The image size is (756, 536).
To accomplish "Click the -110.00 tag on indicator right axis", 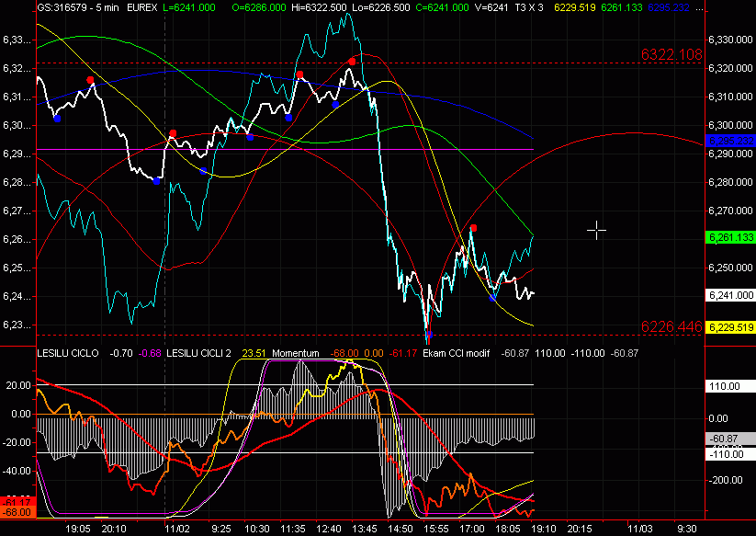I will tap(729, 454).
